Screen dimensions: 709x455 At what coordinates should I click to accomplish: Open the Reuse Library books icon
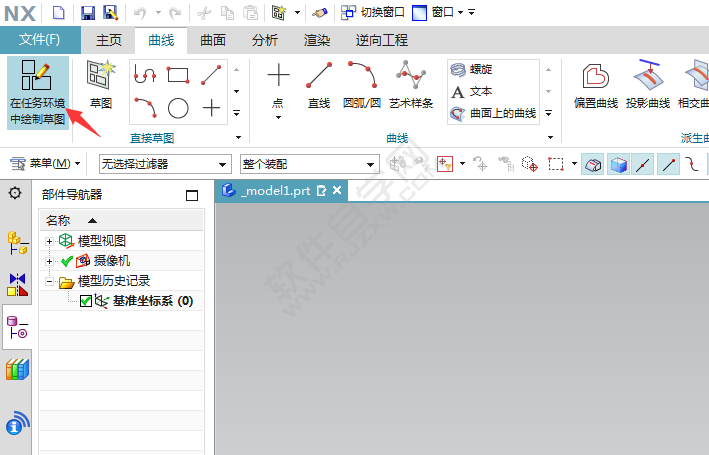[17, 369]
